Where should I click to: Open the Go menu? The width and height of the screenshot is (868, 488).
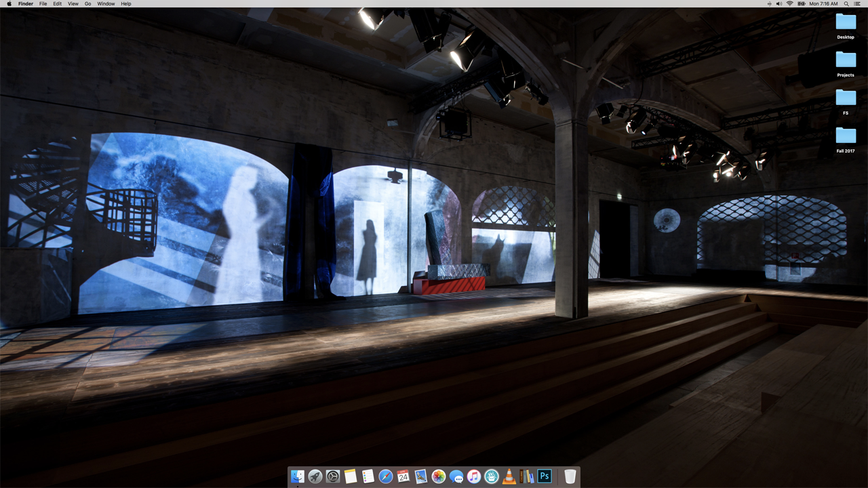pos(88,3)
